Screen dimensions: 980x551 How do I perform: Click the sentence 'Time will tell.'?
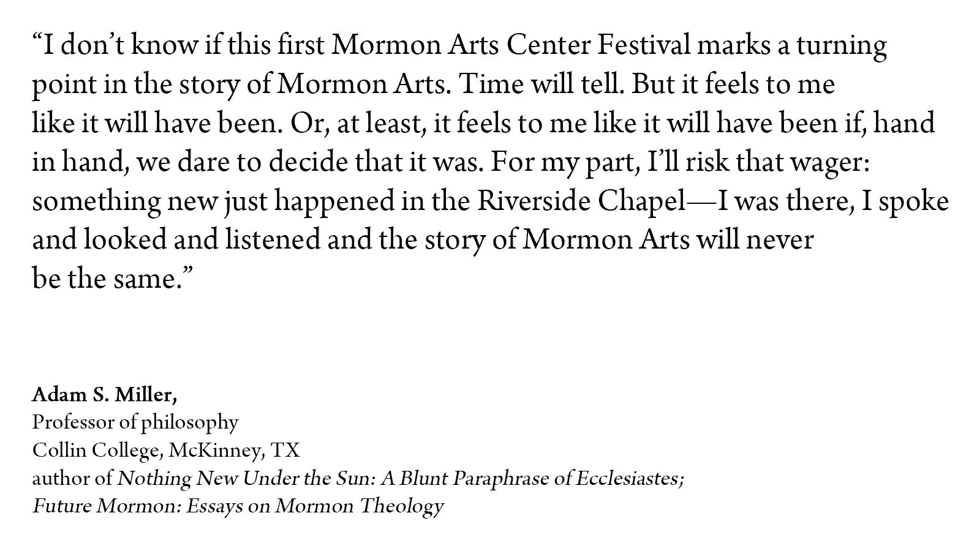pyautogui.click(x=542, y=84)
